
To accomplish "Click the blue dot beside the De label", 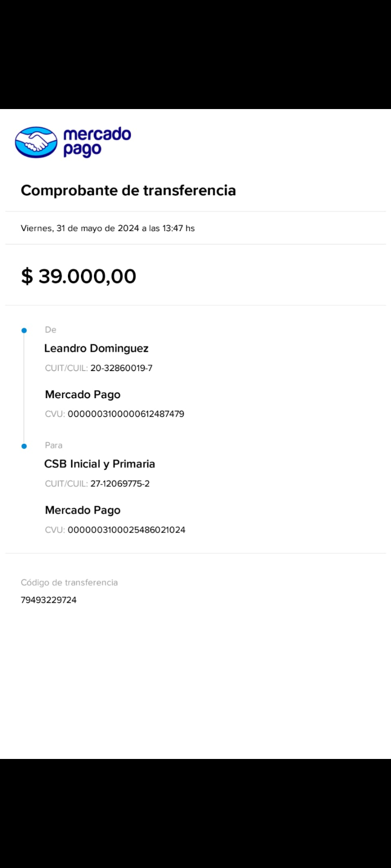I will coord(24,330).
